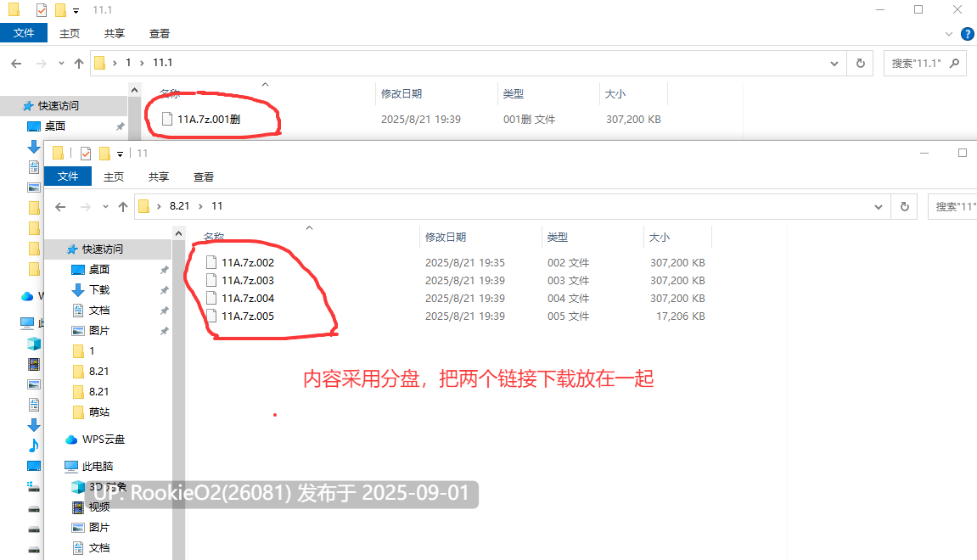Click the 8.21 breadcrumb in address bar

[x=179, y=206]
